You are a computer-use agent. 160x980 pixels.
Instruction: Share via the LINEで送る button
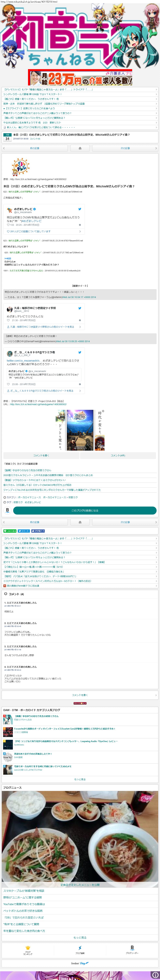pos(10,531)
